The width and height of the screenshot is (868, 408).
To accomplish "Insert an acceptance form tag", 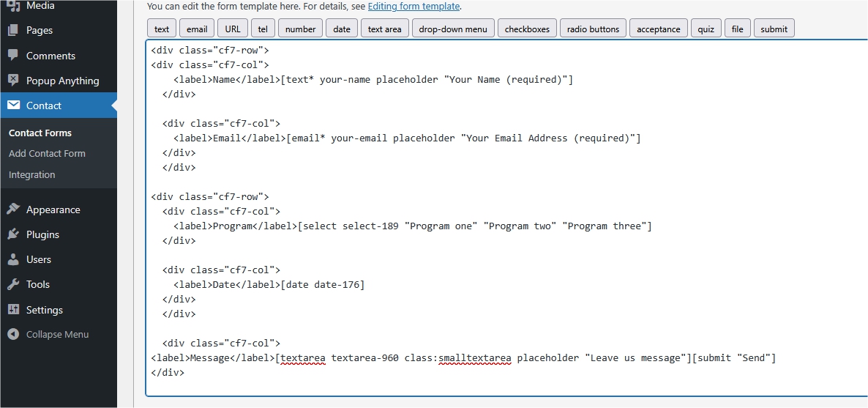I will point(658,29).
